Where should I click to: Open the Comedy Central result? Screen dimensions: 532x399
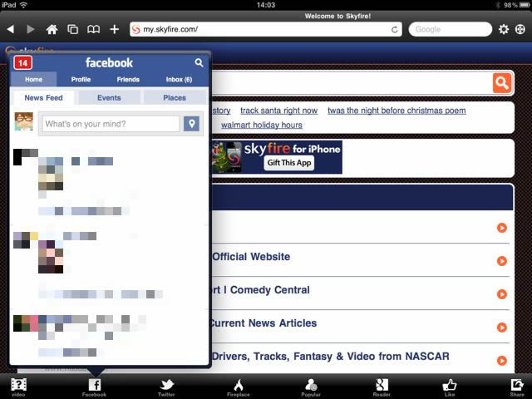(x=260, y=290)
